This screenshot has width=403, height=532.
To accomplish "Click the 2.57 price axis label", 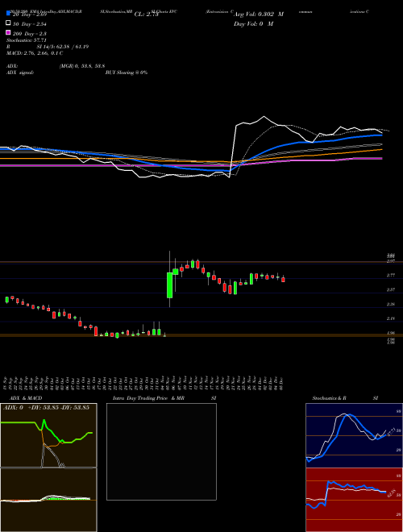I will [x=390, y=289].
